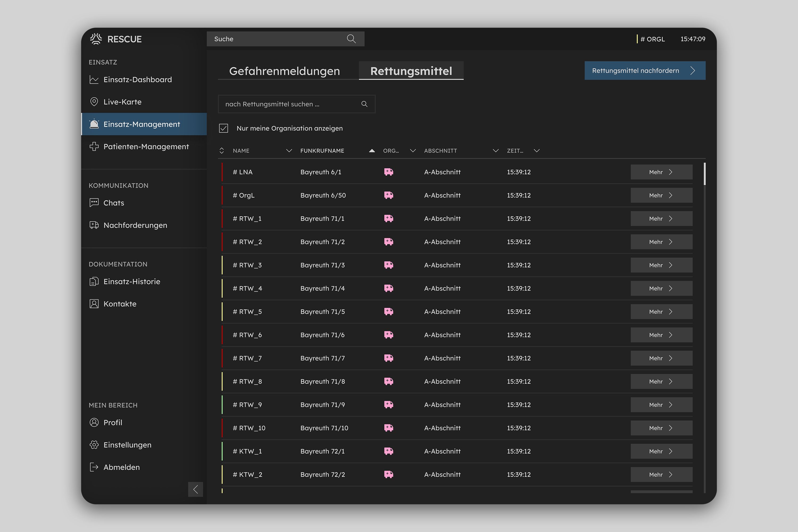Screen dimensions: 798x532
Task: Click the Kontakte person icon
Action: [94, 304]
